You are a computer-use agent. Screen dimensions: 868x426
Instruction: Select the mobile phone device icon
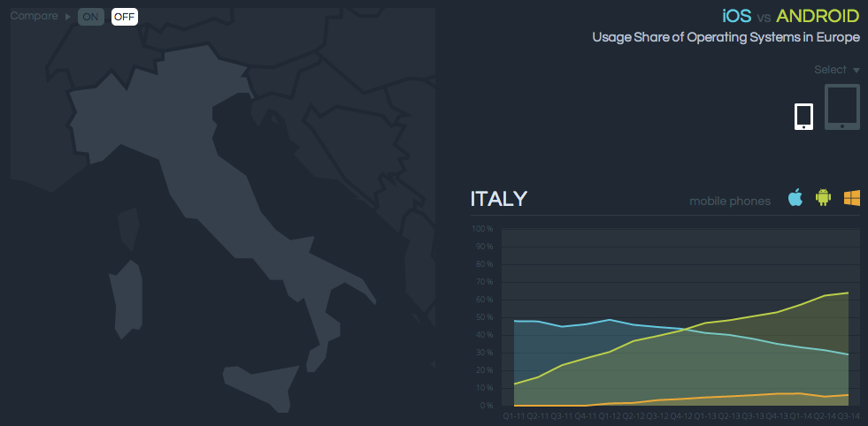click(x=803, y=117)
